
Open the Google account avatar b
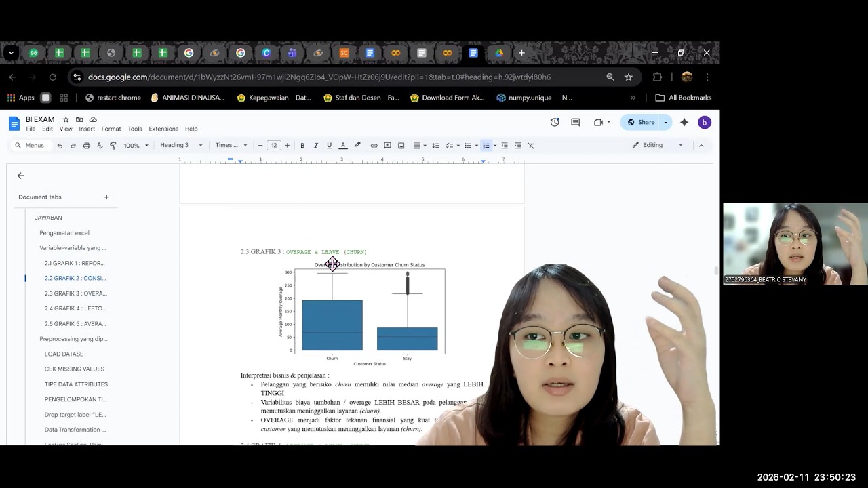pyautogui.click(x=705, y=123)
